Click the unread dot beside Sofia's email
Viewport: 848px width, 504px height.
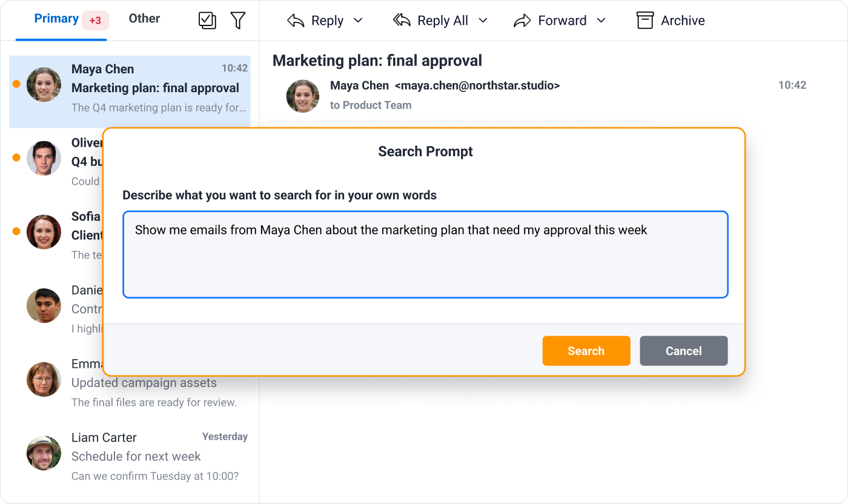(x=16, y=231)
